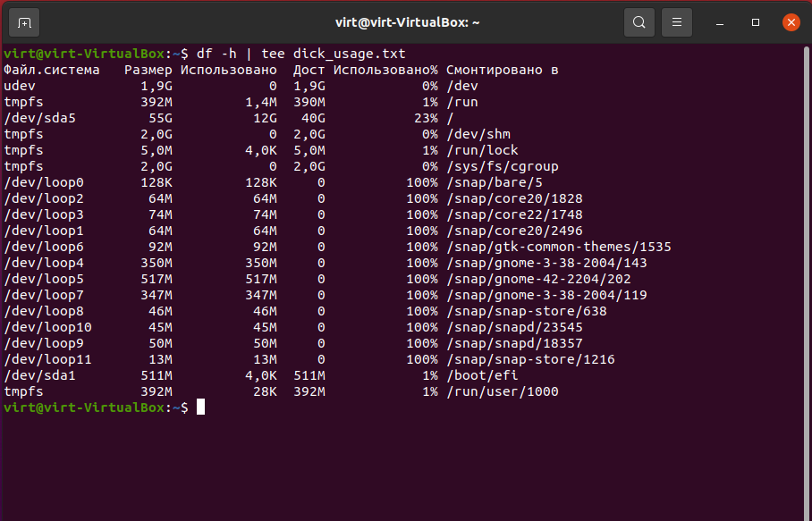Click the 'Файл.система' column header

52,70
